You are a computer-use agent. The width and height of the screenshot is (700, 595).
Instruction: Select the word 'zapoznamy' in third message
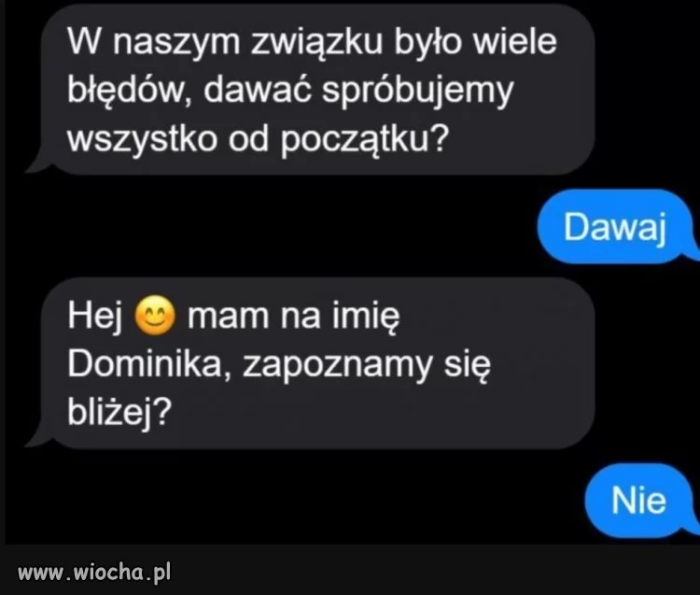(338, 366)
